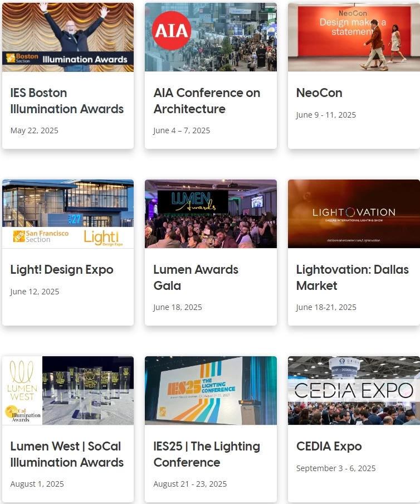Click IES25 The Lighting Conference title
Viewport: 420px width, 504px height.
click(x=207, y=454)
